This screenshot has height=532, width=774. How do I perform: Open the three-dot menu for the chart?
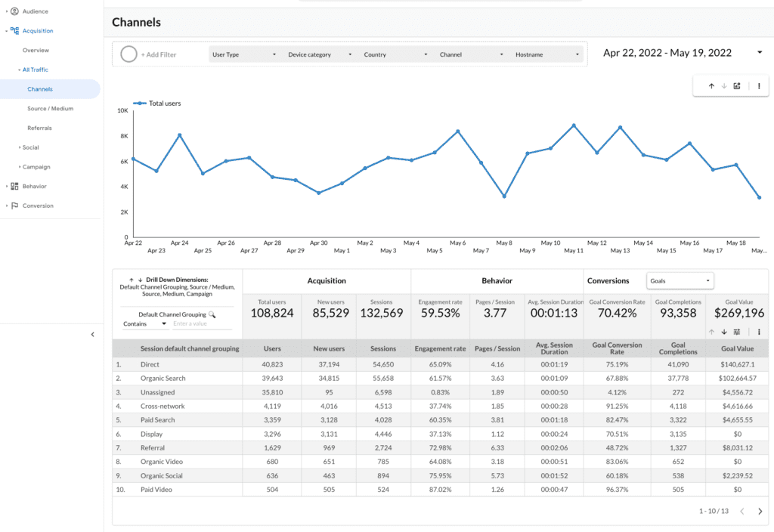758,85
